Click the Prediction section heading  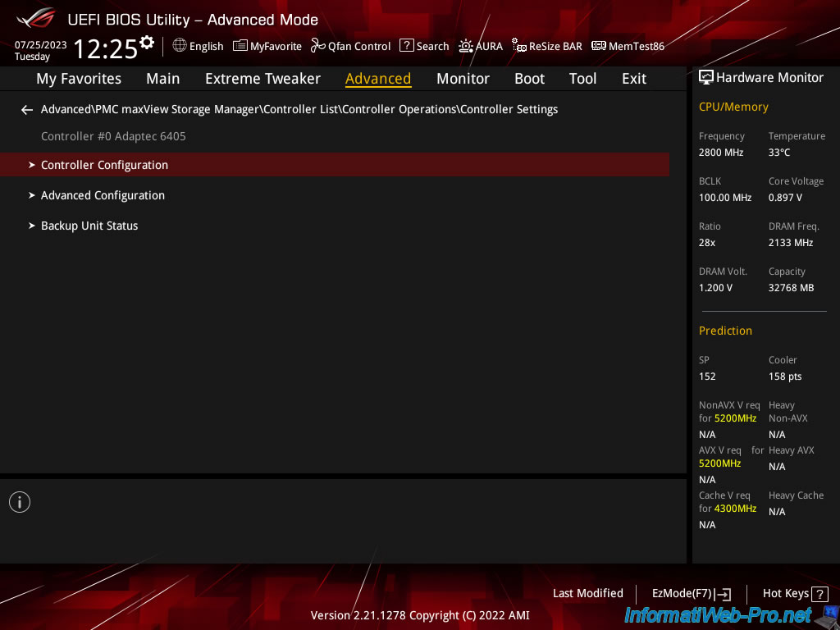pyautogui.click(x=725, y=331)
